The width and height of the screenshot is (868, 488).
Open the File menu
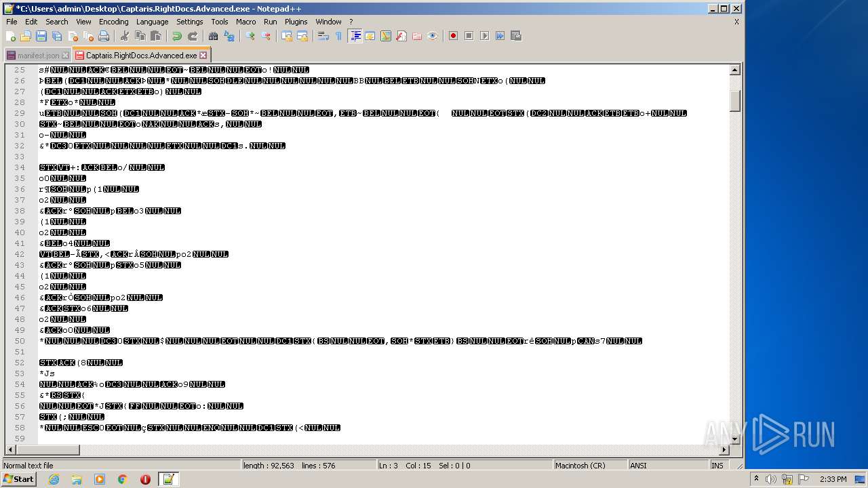pos(12,22)
